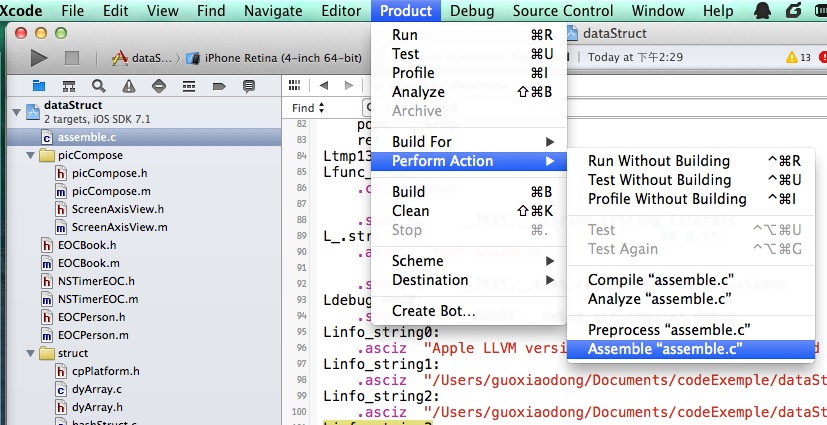This screenshot has width=827, height=425.
Task: Open the Project navigator folder icon
Action: (39, 86)
